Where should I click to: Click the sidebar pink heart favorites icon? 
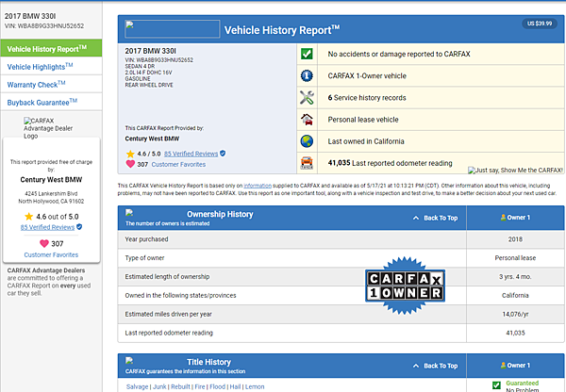point(44,243)
